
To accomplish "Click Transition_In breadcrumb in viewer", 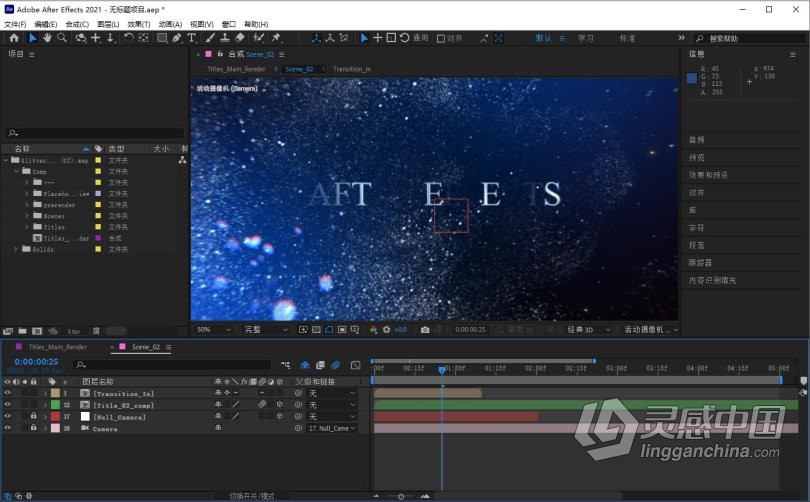I will pos(352,69).
